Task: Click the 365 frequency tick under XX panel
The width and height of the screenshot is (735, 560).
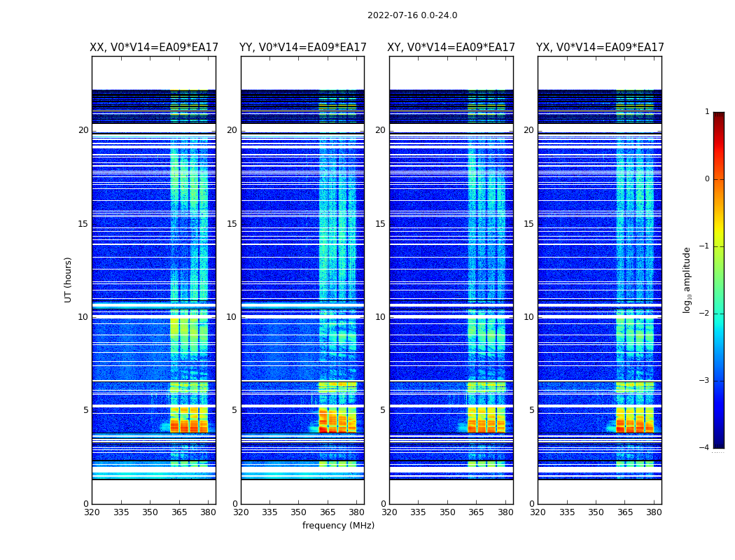Action: pos(179,512)
